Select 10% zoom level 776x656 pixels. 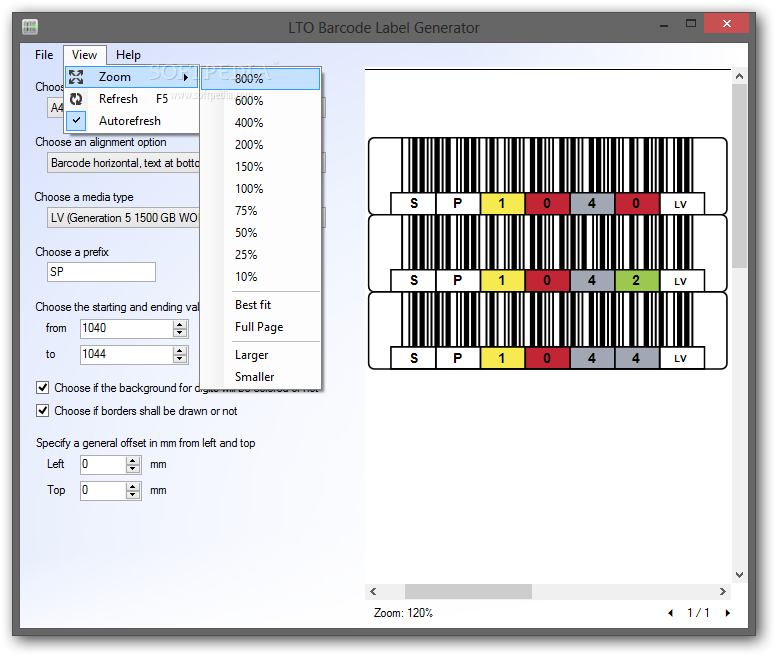pos(260,277)
